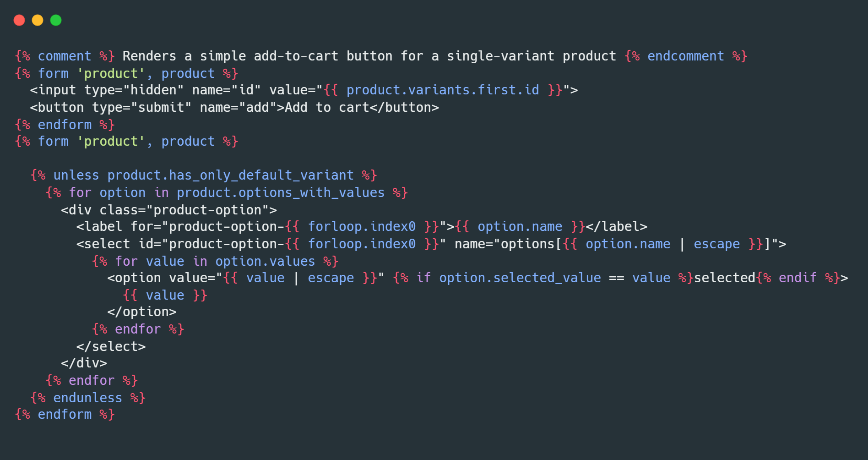Click 'product.variants.first.id' in input line

442,90
